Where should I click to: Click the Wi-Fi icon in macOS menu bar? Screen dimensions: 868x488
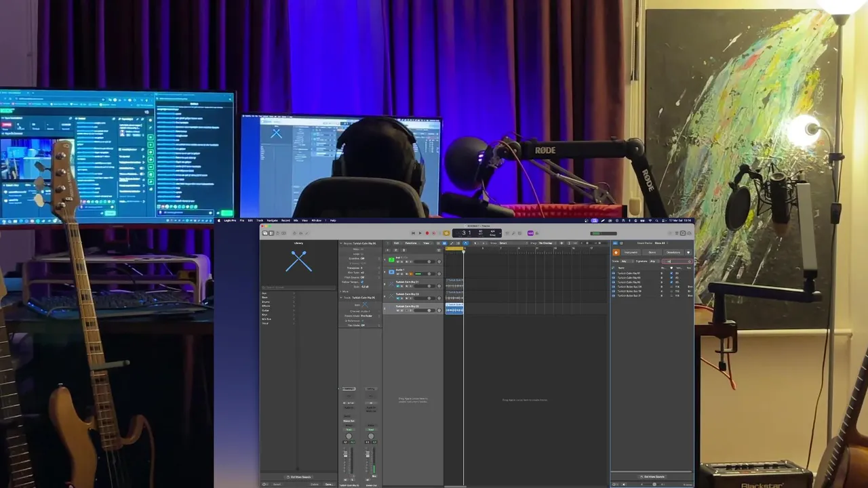click(x=650, y=220)
